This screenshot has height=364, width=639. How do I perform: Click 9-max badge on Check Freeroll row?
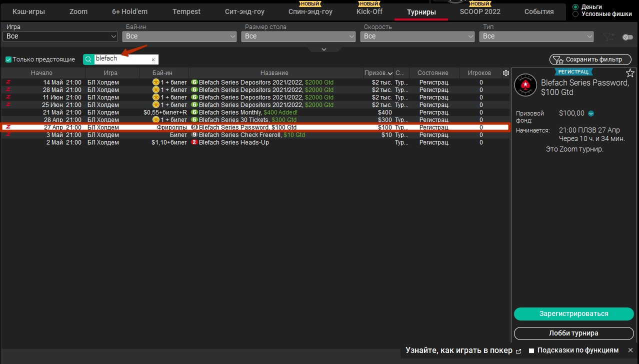click(194, 135)
